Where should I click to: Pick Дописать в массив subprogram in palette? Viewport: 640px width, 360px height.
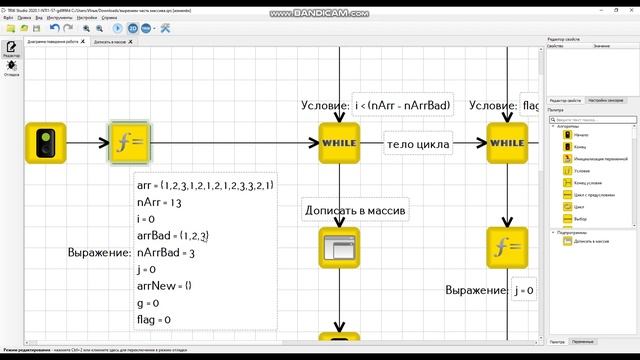click(x=586, y=241)
